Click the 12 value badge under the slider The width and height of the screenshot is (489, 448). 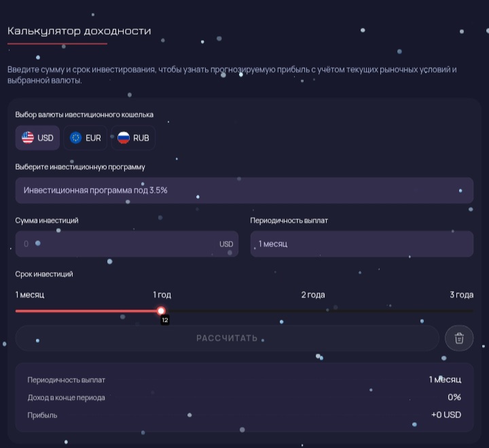[164, 320]
